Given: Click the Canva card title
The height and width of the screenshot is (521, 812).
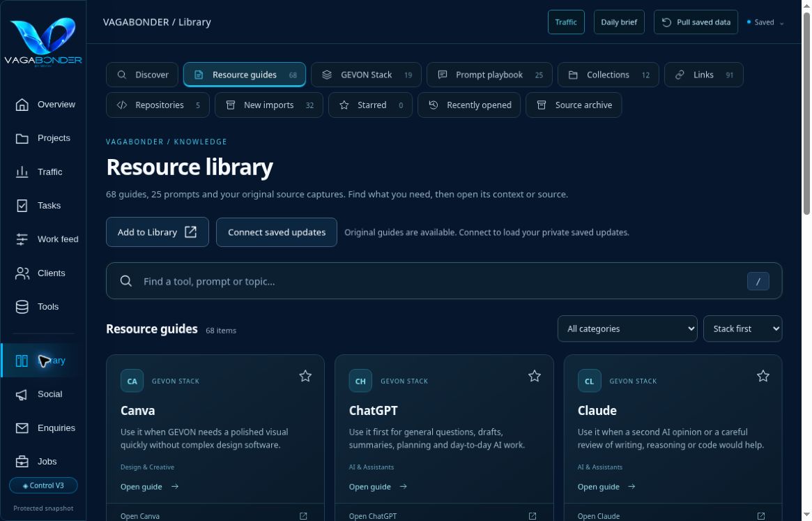Looking at the screenshot, I should click(138, 411).
